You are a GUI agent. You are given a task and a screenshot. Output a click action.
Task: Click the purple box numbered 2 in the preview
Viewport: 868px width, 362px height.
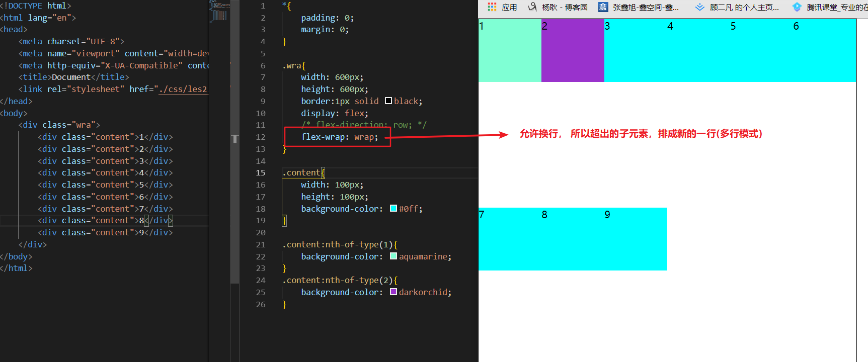pyautogui.click(x=573, y=50)
